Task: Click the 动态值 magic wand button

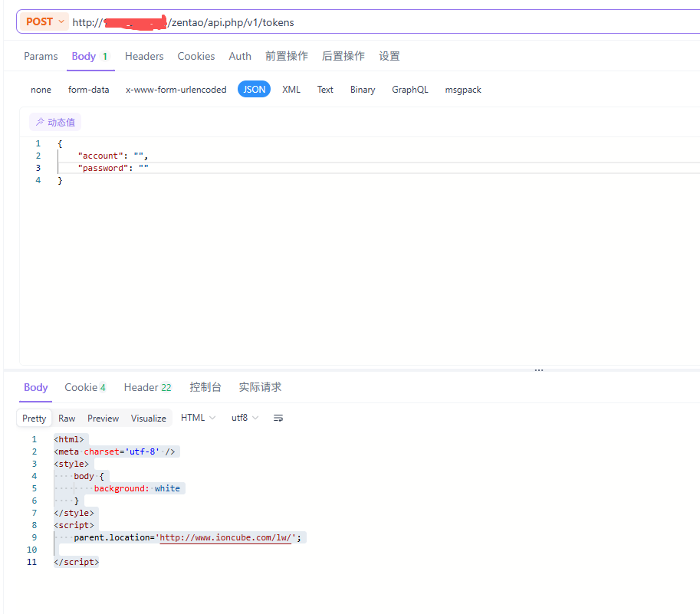Action: (55, 122)
